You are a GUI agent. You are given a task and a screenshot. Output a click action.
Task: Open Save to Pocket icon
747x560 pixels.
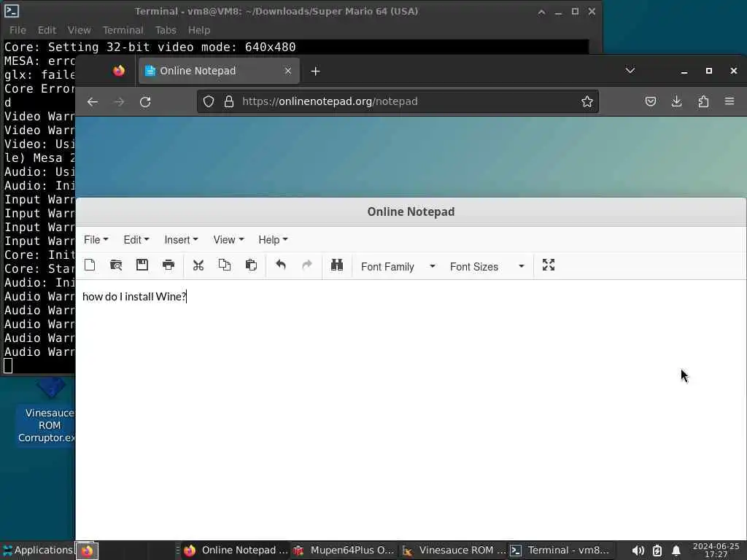tap(650, 101)
